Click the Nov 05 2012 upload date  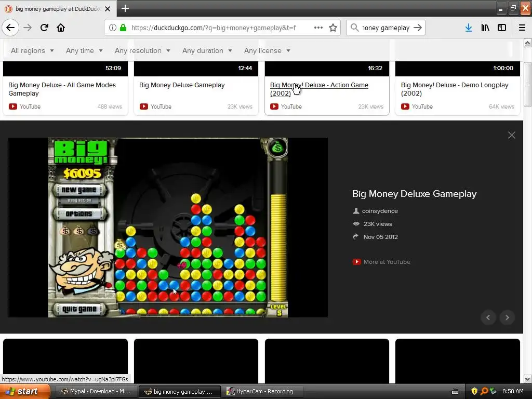coord(380,237)
